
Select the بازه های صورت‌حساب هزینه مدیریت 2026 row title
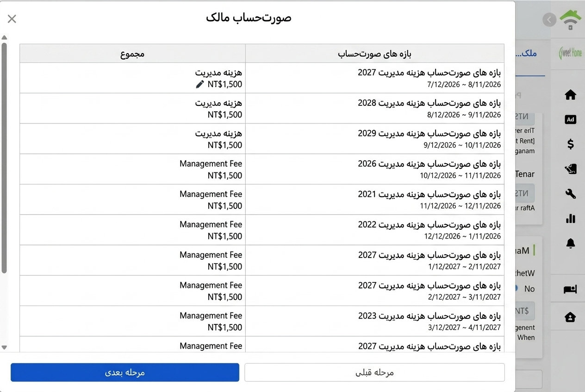pyautogui.click(x=429, y=164)
